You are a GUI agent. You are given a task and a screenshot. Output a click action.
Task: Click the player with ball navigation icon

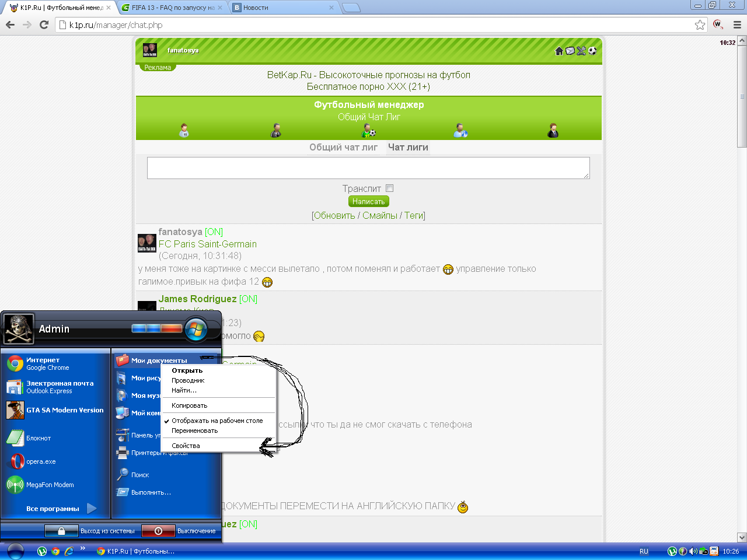(x=369, y=131)
